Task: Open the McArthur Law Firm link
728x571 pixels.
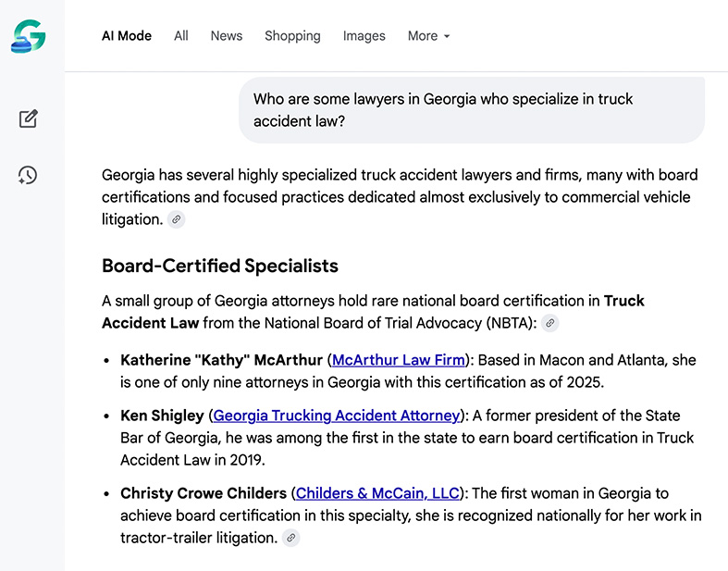Action: click(399, 360)
